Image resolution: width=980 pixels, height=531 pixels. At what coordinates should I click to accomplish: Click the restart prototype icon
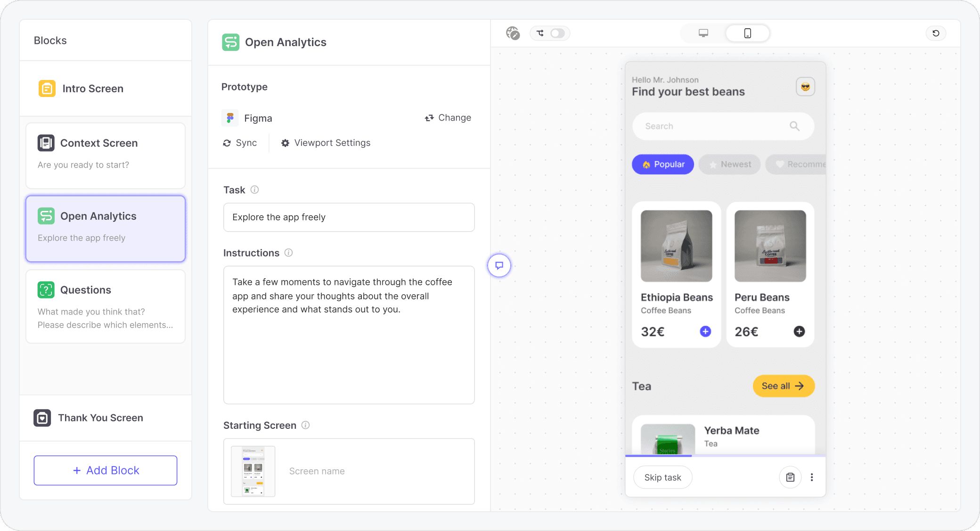click(936, 33)
